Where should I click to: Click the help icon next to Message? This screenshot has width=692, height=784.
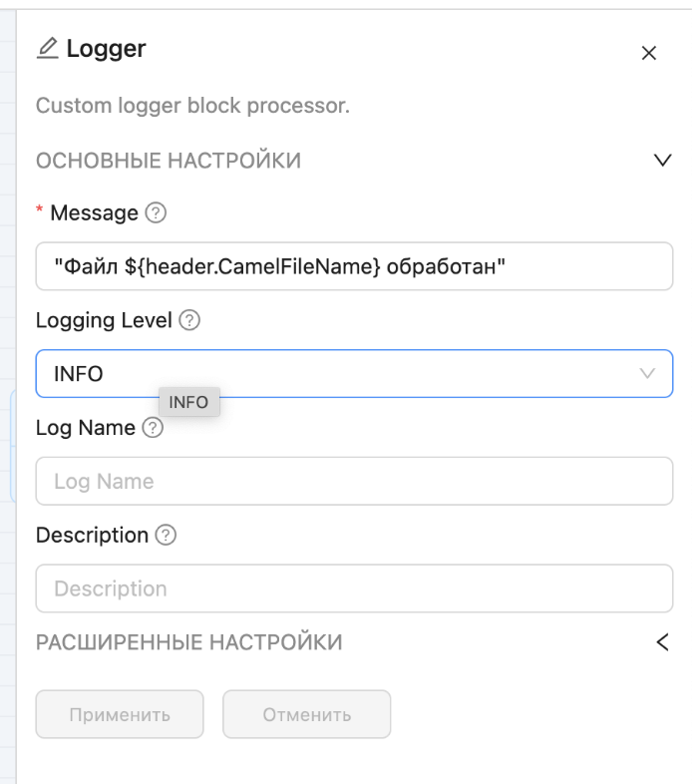tap(156, 212)
